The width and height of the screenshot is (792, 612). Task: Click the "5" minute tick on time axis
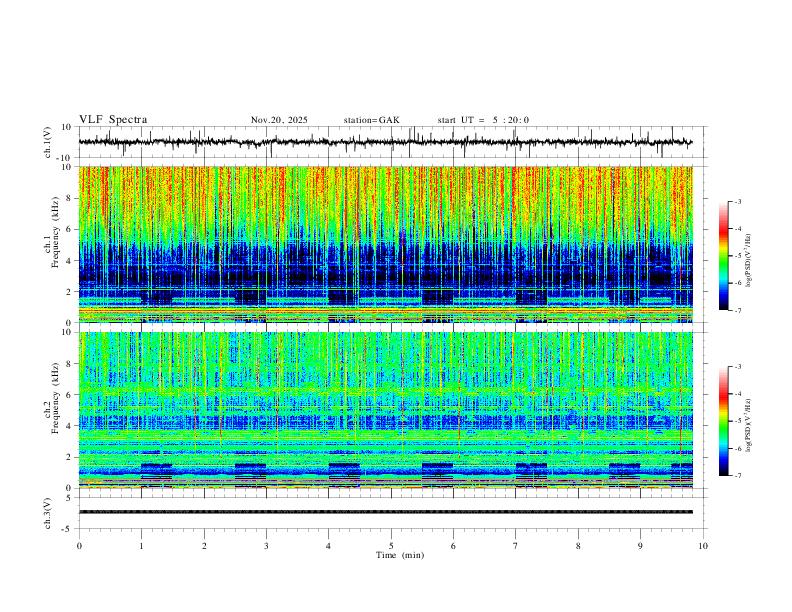click(x=391, y=546)
